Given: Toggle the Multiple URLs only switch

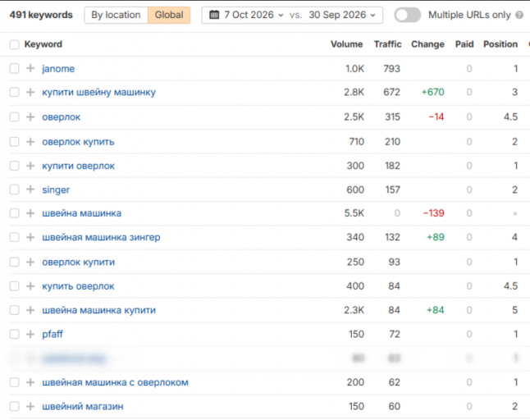Looking at the screenshot, I should tap(407, 15).
